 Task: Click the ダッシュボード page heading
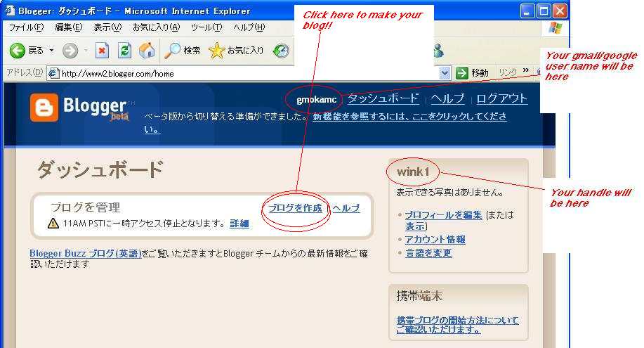coord(100,169)
